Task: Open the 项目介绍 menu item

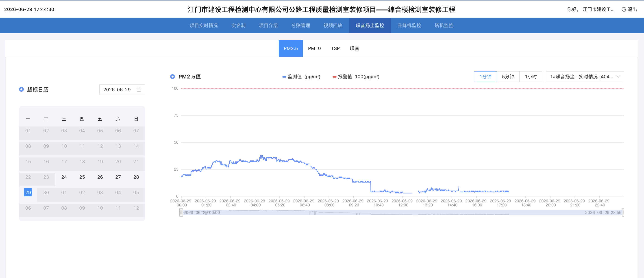Action: [268, 26]
